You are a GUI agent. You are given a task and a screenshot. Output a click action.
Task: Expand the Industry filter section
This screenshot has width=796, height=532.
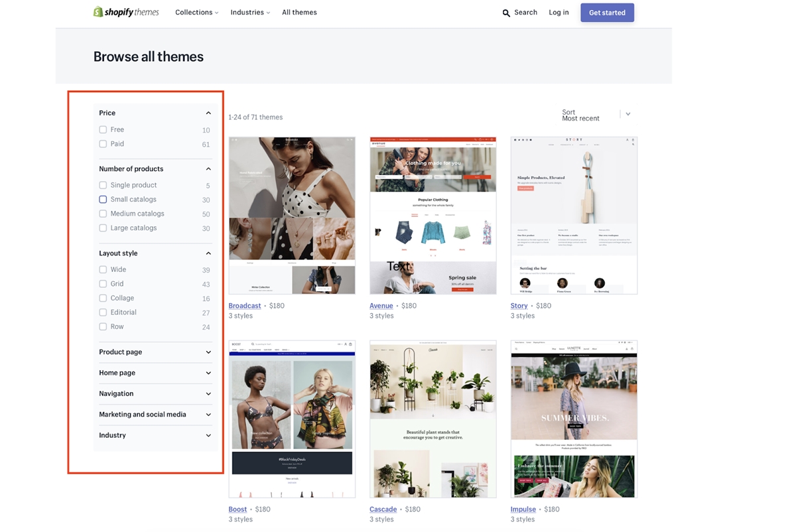pyautogui.click(x=208, y=436)
